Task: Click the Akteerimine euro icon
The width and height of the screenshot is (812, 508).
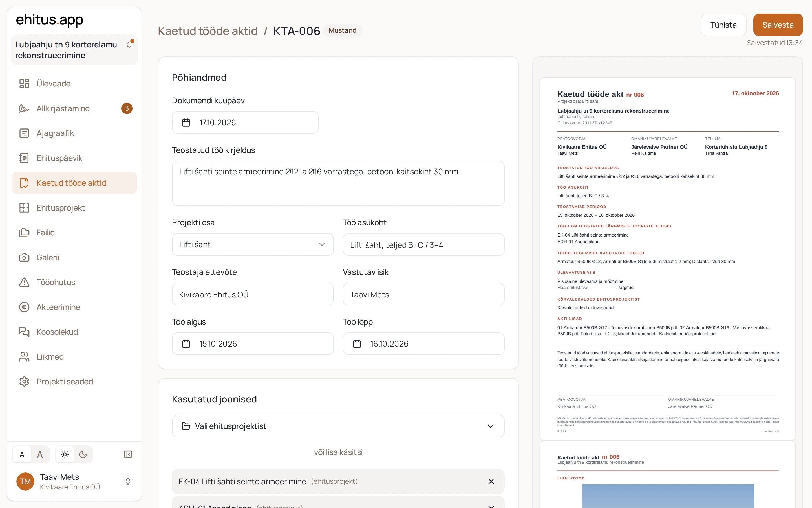Action: click(x=24, y=307)
